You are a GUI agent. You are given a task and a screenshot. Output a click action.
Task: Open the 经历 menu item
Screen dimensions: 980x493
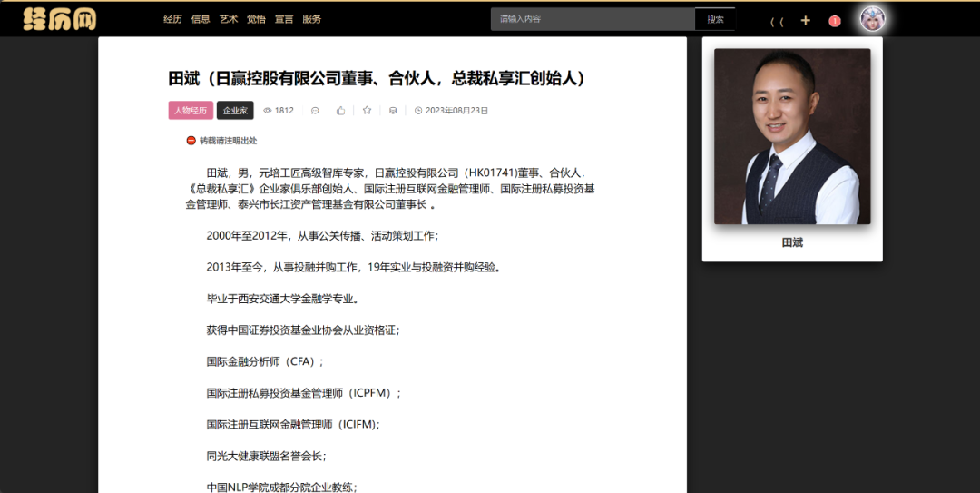click(x=172, y=19)
